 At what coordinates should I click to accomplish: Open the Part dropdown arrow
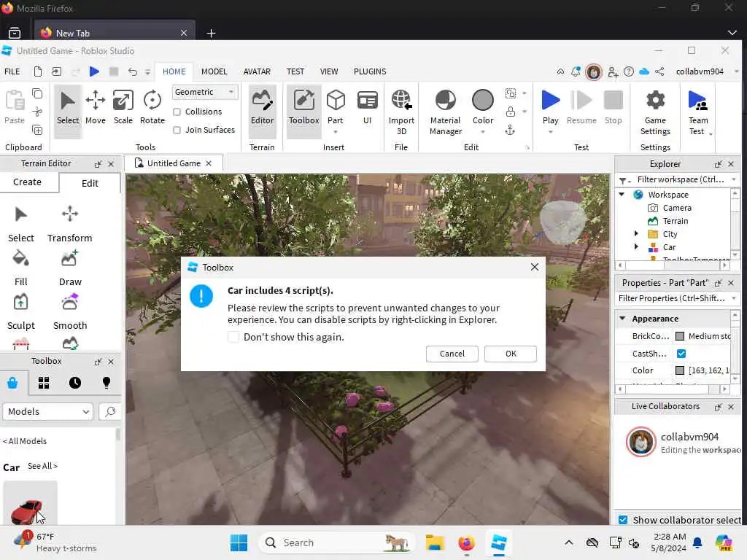pos(336,132)
